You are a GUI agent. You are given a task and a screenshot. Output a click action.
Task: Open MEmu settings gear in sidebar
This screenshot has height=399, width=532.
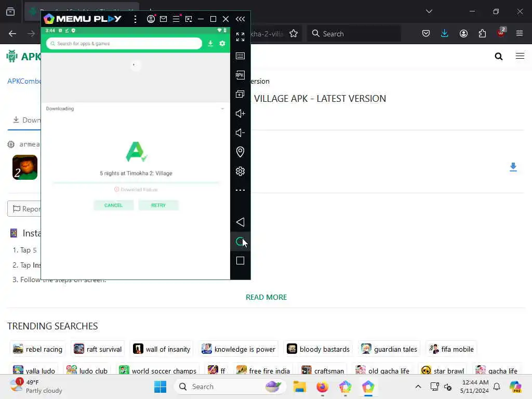240,171
